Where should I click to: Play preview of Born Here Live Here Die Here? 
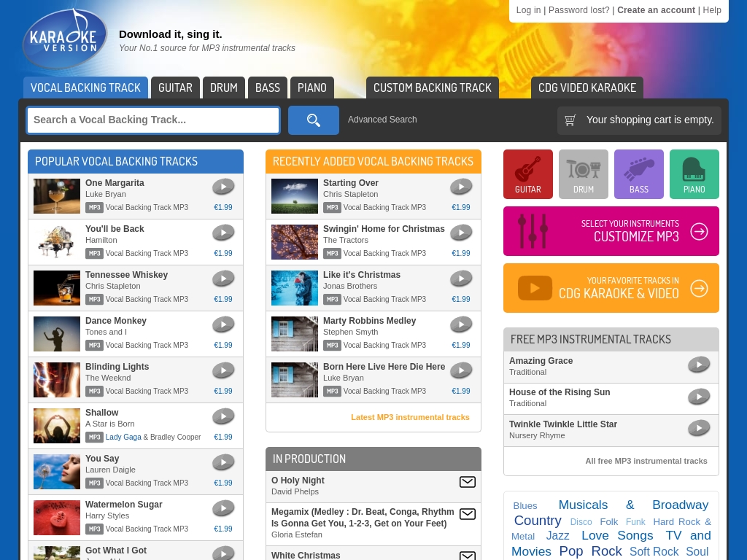coord(461,370)
